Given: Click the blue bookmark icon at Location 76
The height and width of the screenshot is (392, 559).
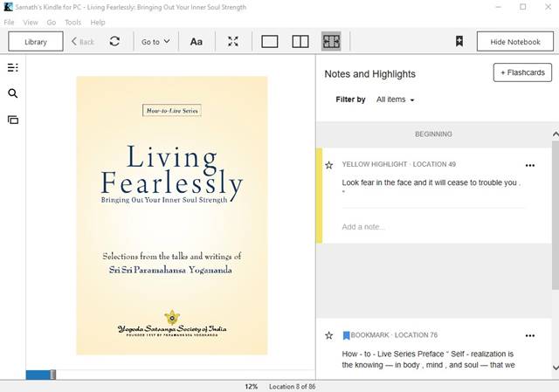Looking at the screenshot, I should 346,335.
